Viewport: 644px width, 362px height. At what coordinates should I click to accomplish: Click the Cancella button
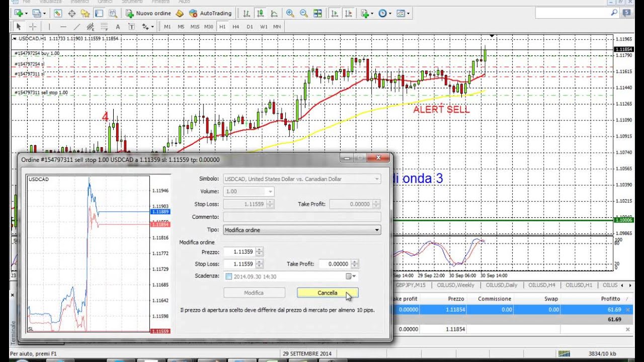[x=328, y=293]
